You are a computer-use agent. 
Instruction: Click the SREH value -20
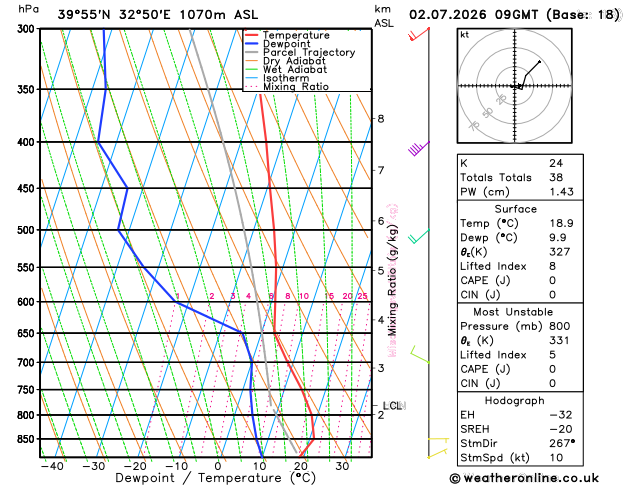[561, 429]
